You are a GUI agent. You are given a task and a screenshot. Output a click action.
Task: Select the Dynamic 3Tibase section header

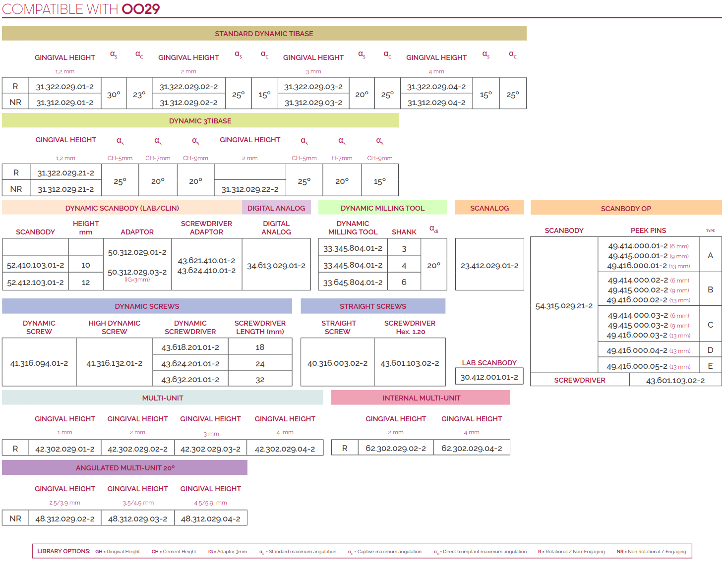pos(200,121)
